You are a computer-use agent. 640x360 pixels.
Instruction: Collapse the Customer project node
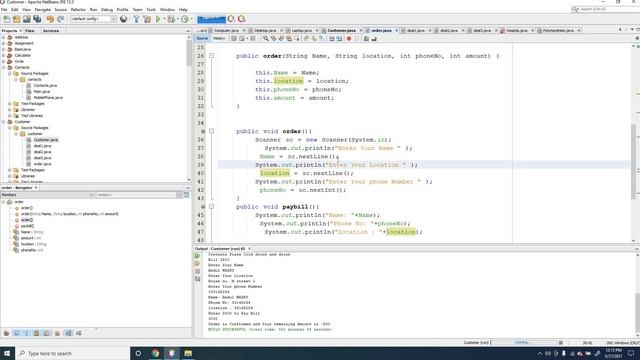click(4, 122)
